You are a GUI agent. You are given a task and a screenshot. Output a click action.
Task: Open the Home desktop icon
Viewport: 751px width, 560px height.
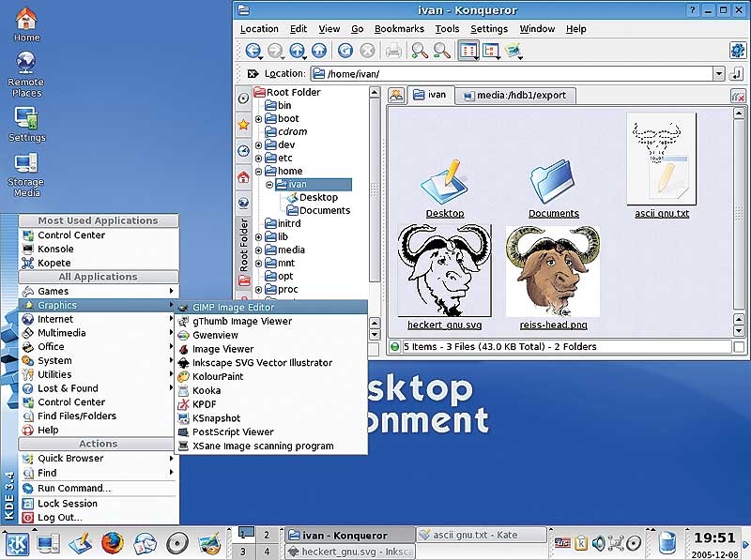(x=26, y=24)
